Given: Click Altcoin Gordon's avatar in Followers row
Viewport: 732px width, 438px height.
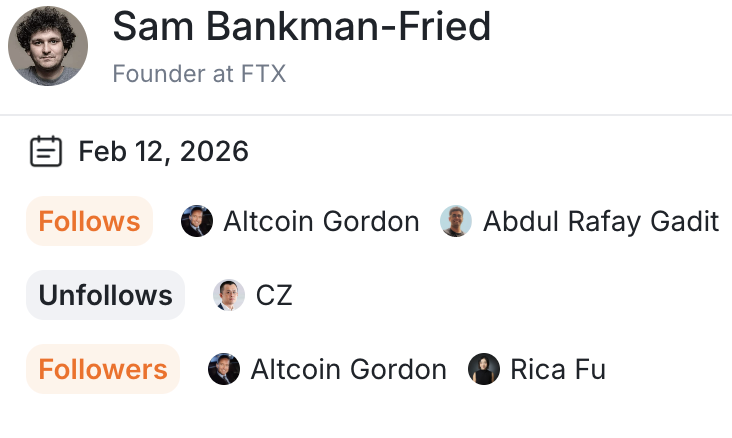Looking at the screenshot, I should (x=224, y=369).
